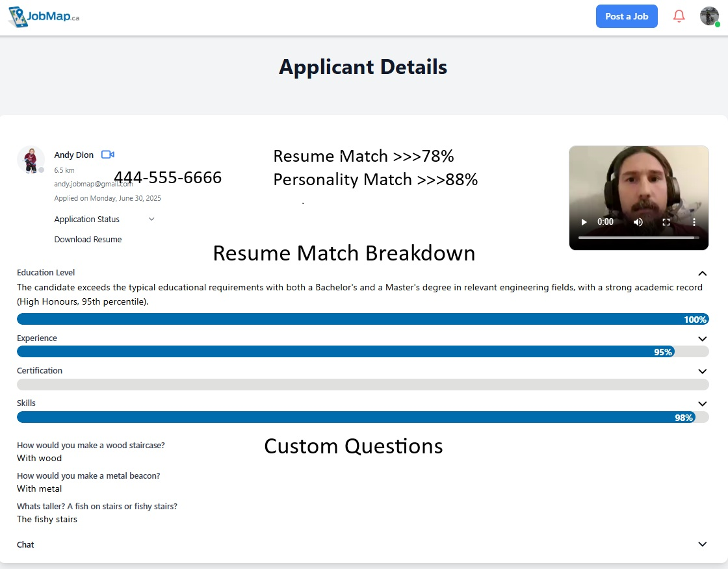
Task: Click the video progress bar
Action: tap(638, 238)
